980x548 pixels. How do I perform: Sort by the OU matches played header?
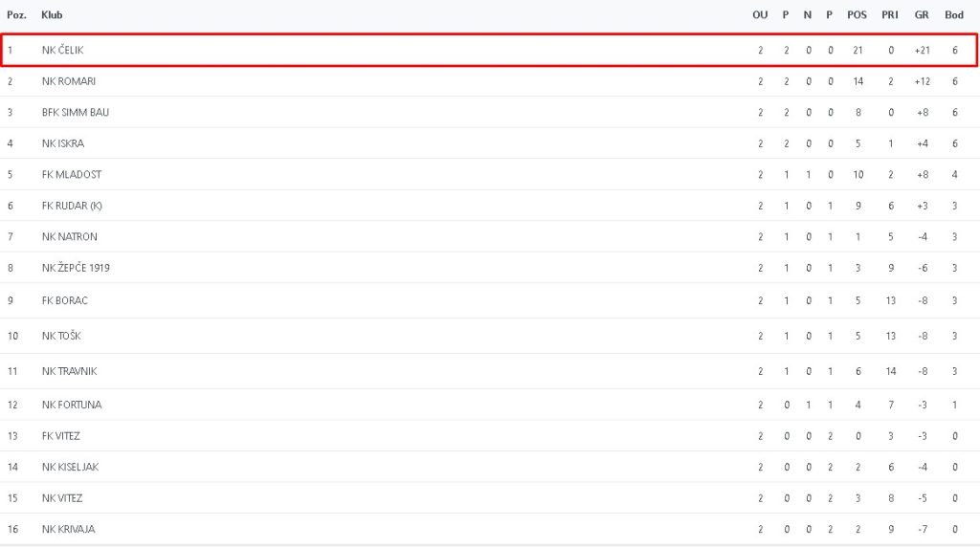click(x=760, y=15)
